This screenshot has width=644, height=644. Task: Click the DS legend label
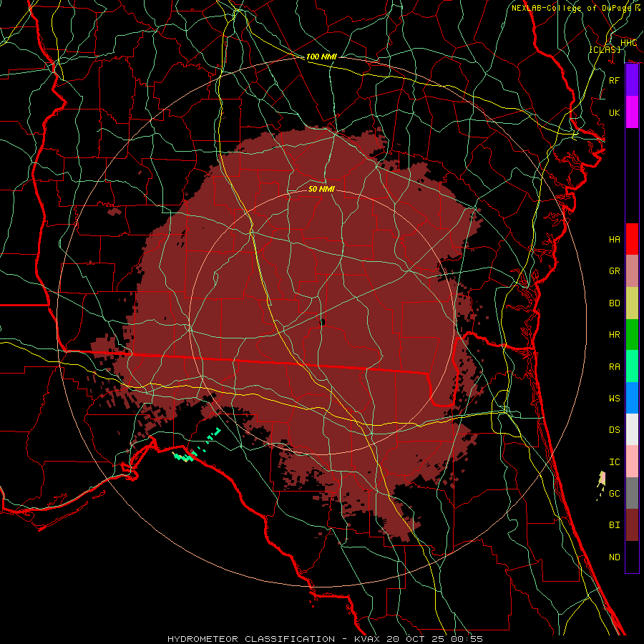(614, 430)
